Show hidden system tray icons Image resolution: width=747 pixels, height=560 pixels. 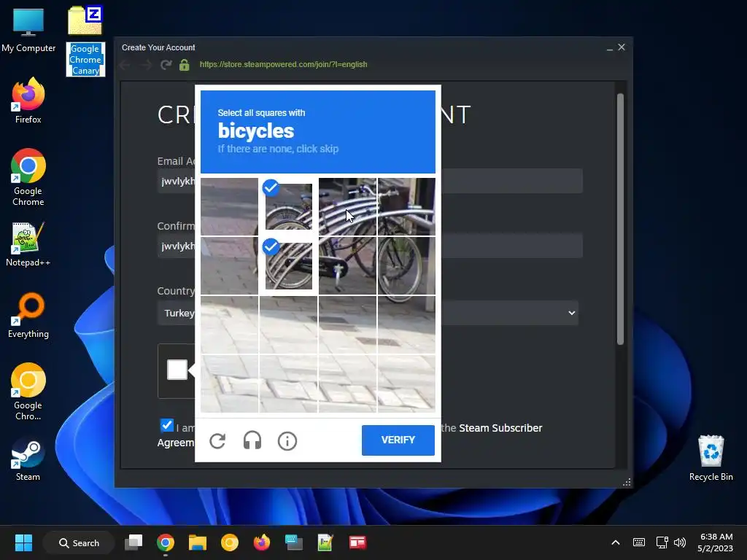point(616,542)
